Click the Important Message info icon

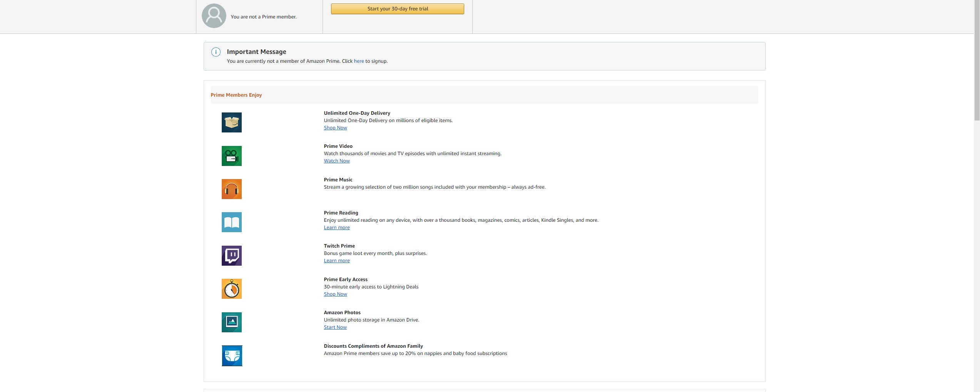216,52
